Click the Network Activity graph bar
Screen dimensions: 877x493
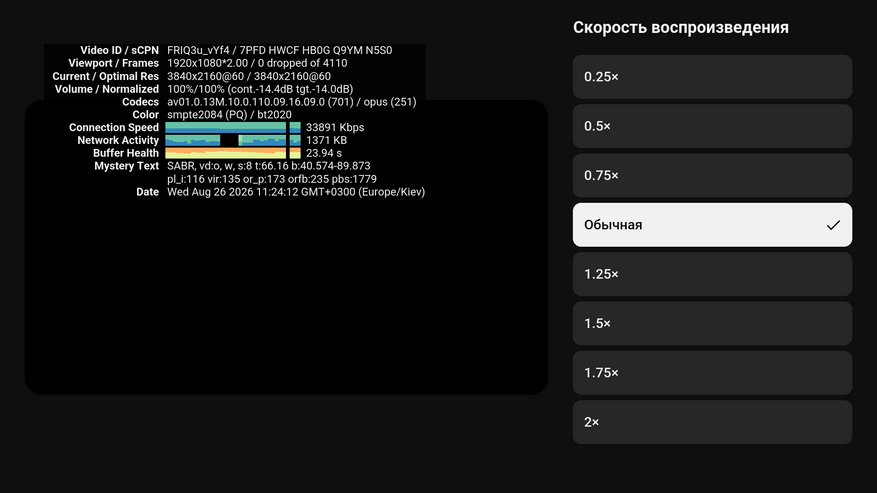pyautogui.click(x=233, y=140)
